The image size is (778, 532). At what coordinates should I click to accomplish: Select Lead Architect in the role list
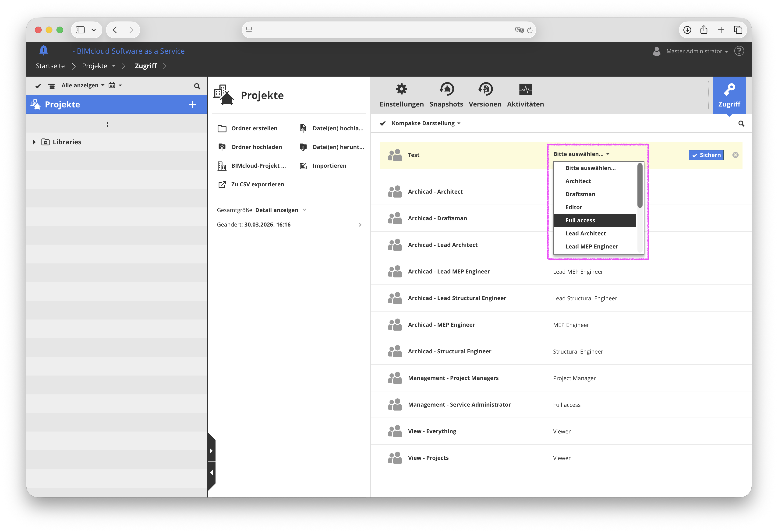[594, 233]
